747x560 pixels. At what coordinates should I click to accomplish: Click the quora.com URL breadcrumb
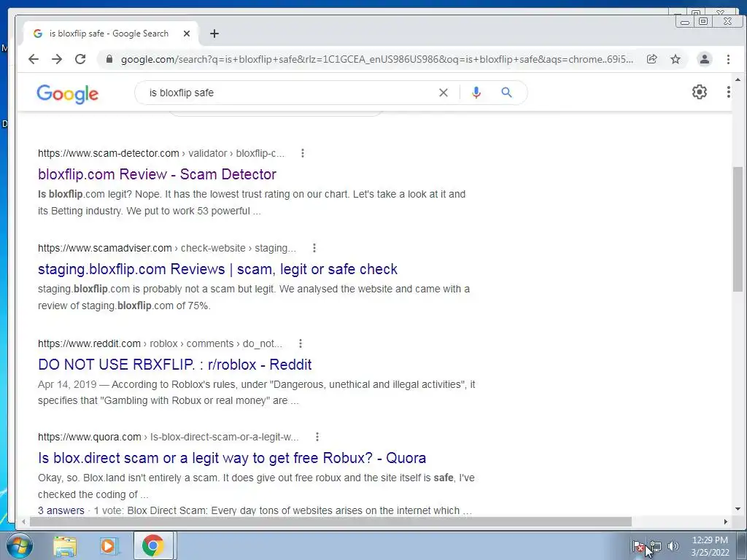(169, 437)
